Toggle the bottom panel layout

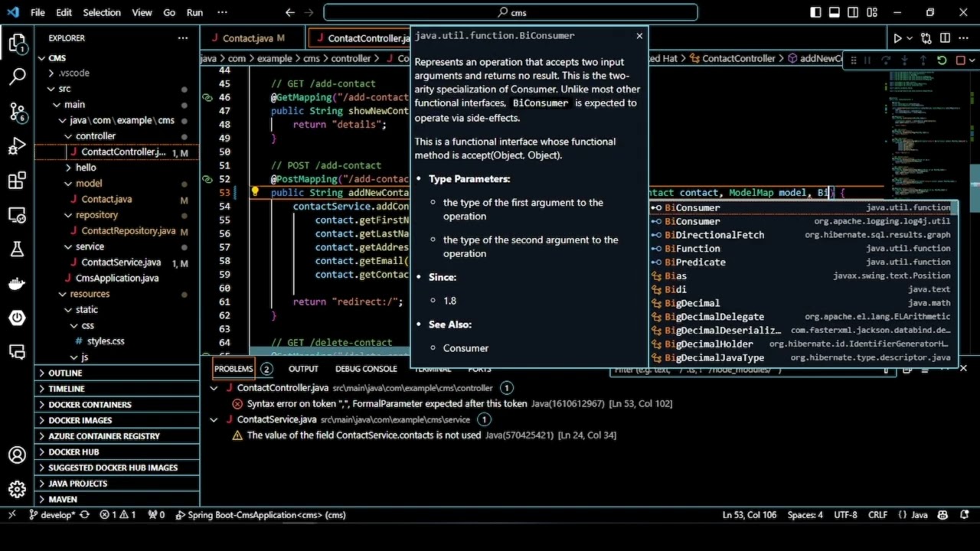click(835, 12)
